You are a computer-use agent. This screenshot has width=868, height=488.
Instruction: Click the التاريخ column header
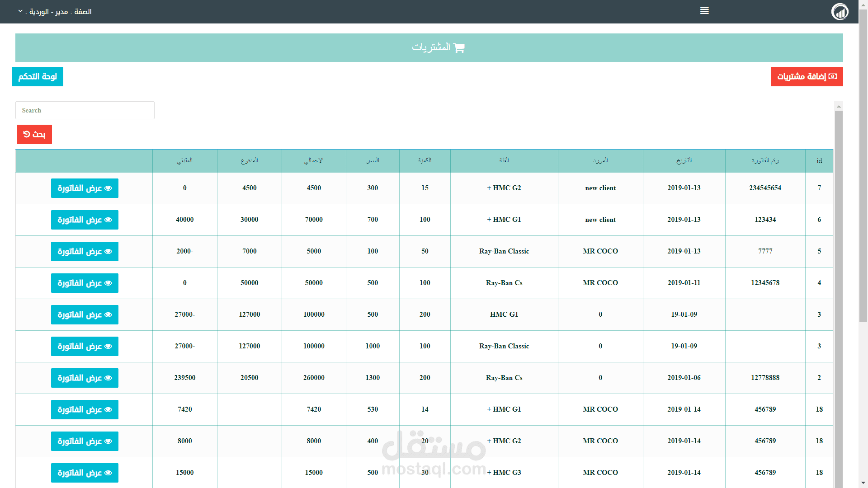[x=684, y=161]
